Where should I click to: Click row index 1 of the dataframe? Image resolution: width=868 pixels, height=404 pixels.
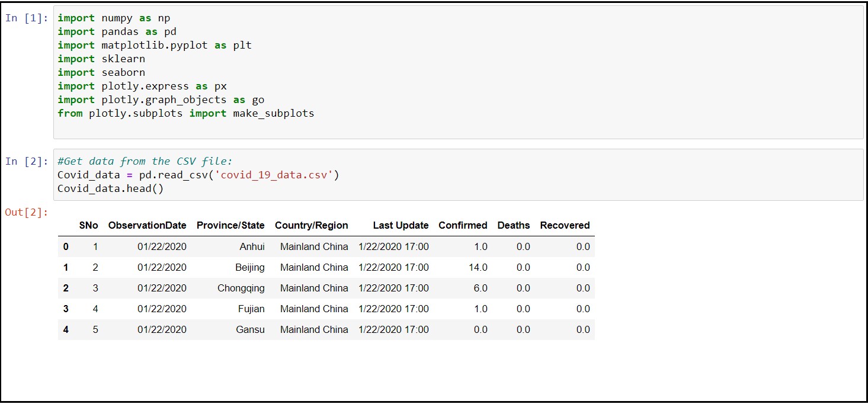coord(66,267)
